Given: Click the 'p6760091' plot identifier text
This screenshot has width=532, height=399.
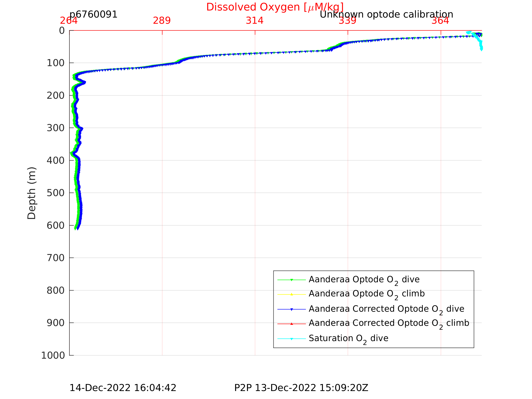Looking at the screenshot, I should 93,14.
